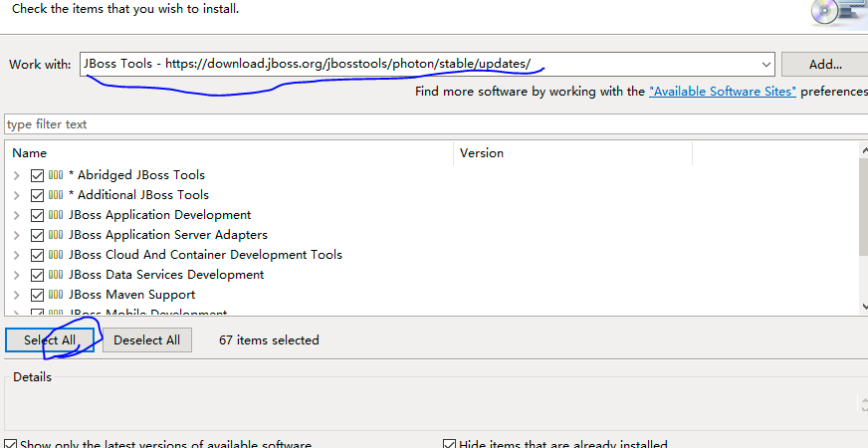Expand JBoss Application Server Adapters node
Image resolution: width=868 pixels, height=448 pixels.
point(17,235)
